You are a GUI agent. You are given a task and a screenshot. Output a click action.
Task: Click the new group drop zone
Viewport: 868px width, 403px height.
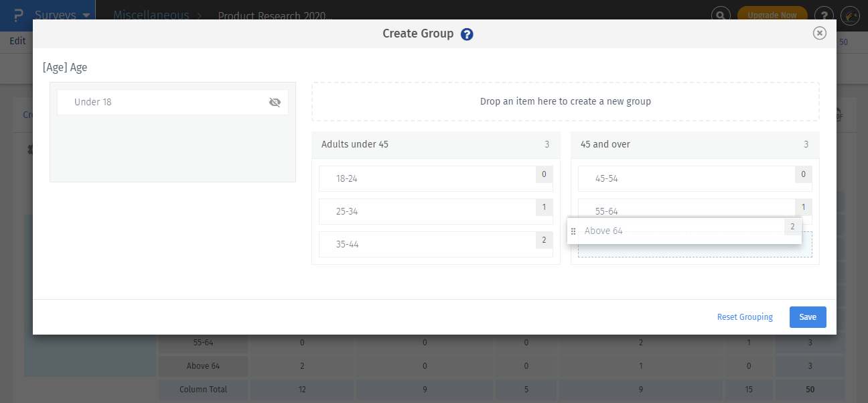(x=565, y=102)
